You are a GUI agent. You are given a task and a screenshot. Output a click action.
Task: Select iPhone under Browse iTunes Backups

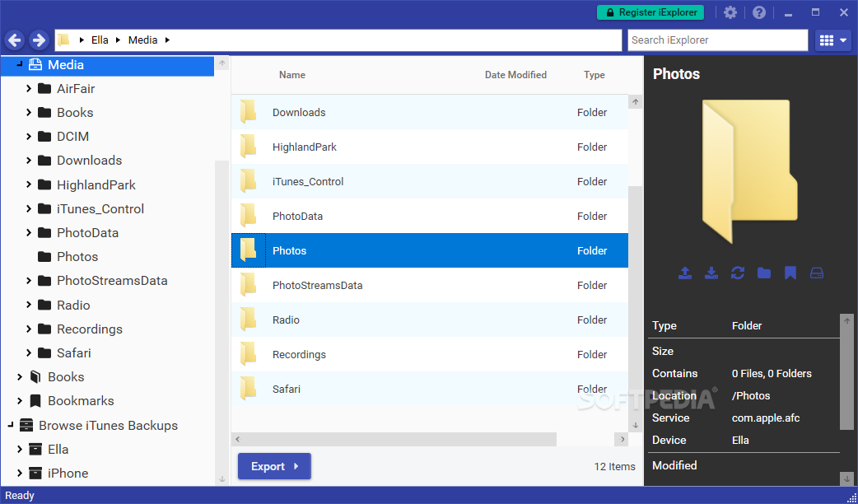(68, 473)
